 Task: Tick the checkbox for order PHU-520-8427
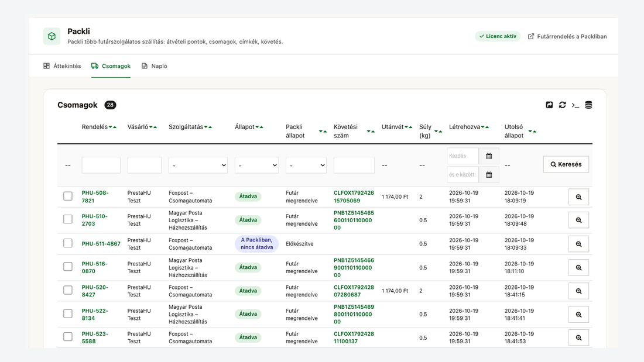(x=68, y=290)
